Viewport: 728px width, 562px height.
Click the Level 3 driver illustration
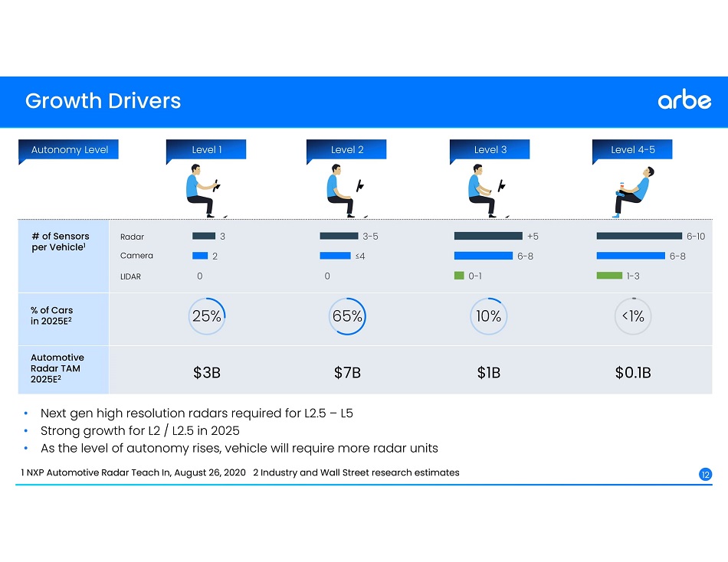coord(487,194)
